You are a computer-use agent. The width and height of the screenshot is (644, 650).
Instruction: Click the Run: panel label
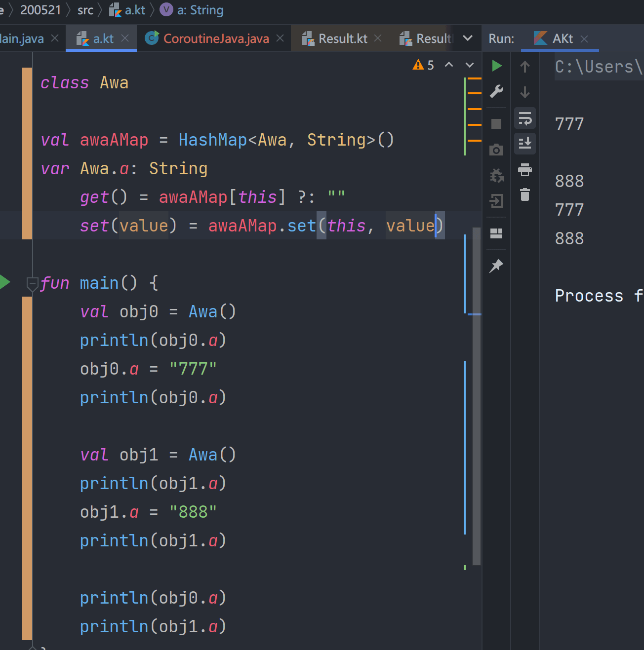(x=501, y=38)
